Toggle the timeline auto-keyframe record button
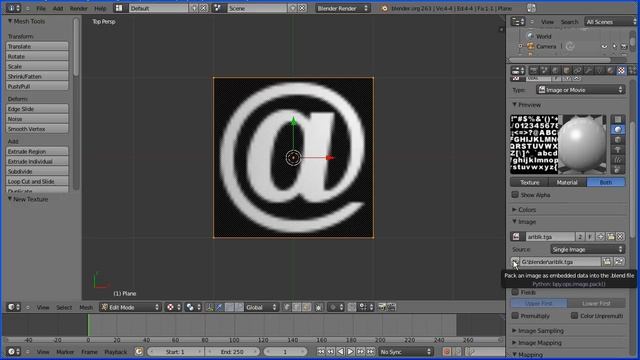Screen dimensions: 640x360 click(447, 351)
